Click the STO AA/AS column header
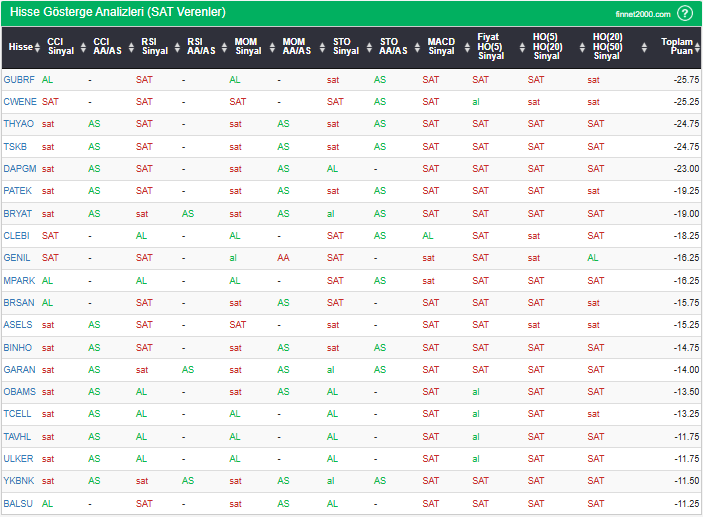 coord(395,47)
